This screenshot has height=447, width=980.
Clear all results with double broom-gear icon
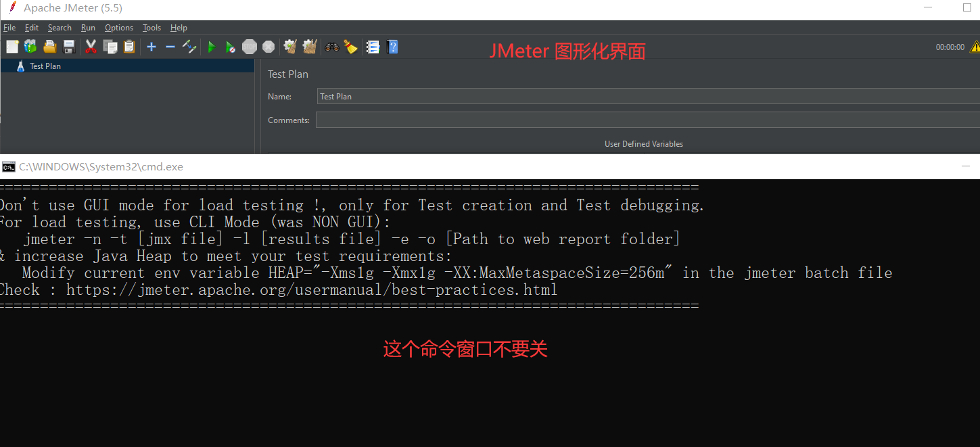310,47
